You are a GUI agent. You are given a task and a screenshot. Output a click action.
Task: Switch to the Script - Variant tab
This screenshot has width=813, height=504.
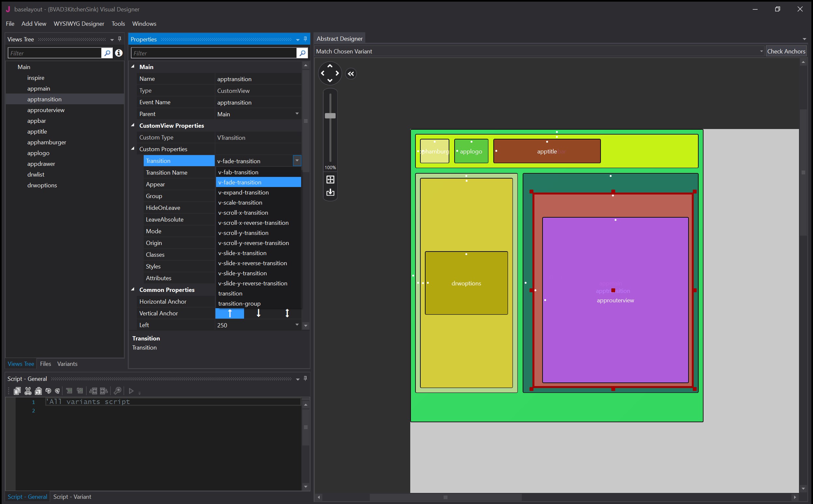click(72, 497)
